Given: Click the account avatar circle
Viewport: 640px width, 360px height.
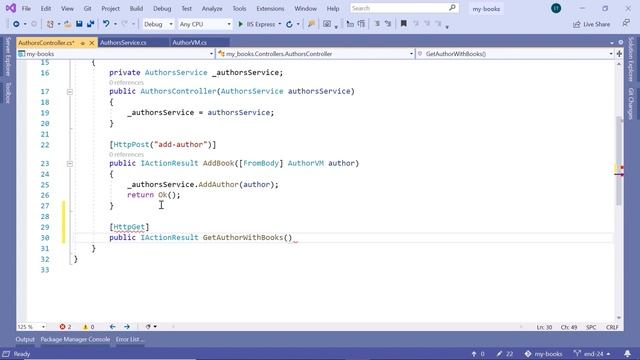Looking at the screenshot, I should click(556, 8).
